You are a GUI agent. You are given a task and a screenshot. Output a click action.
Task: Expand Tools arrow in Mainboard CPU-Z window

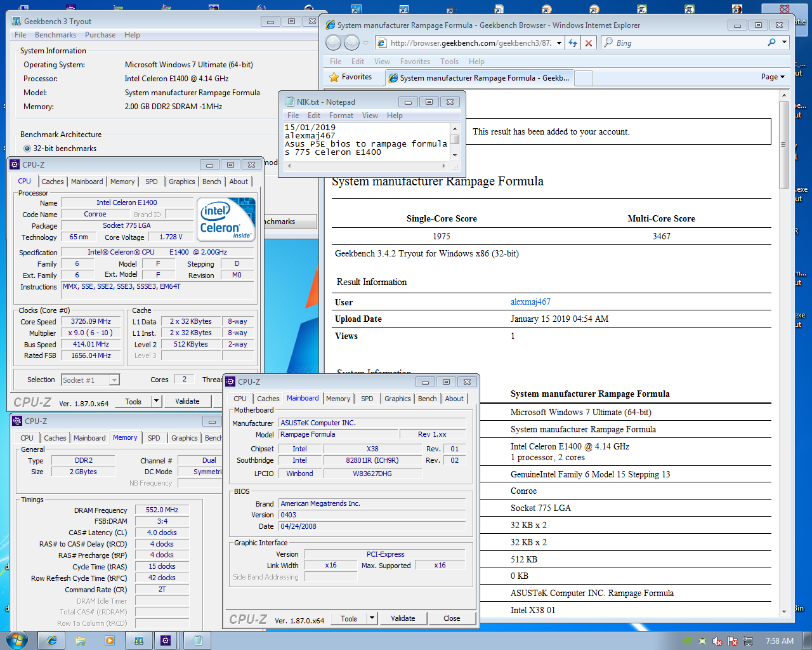pyautogui.click(x=372, y=618)
